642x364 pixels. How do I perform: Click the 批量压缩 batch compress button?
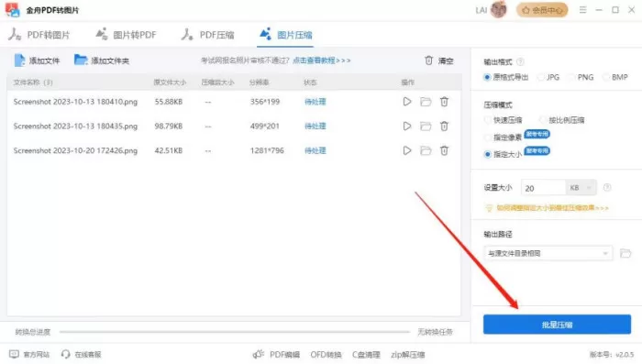pos(557,325)
